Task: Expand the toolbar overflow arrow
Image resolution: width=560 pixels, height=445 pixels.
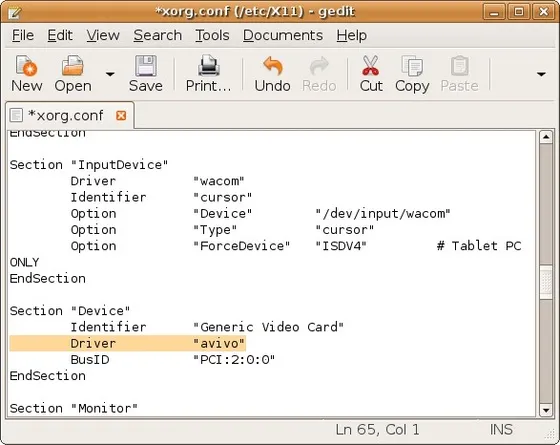Action: 541,74
